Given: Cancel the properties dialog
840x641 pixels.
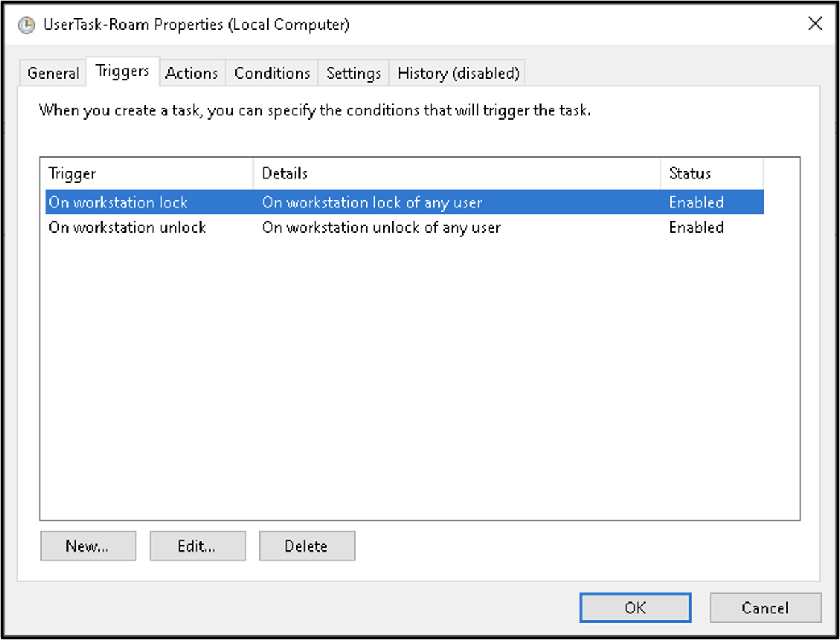Looking at the screenshot, I should 765,608.
